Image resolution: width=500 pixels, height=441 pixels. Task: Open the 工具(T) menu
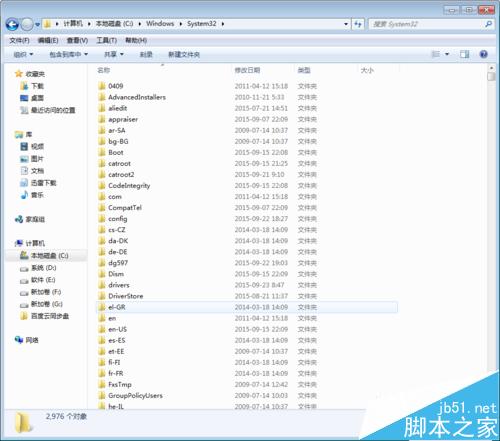pos(106,40)
